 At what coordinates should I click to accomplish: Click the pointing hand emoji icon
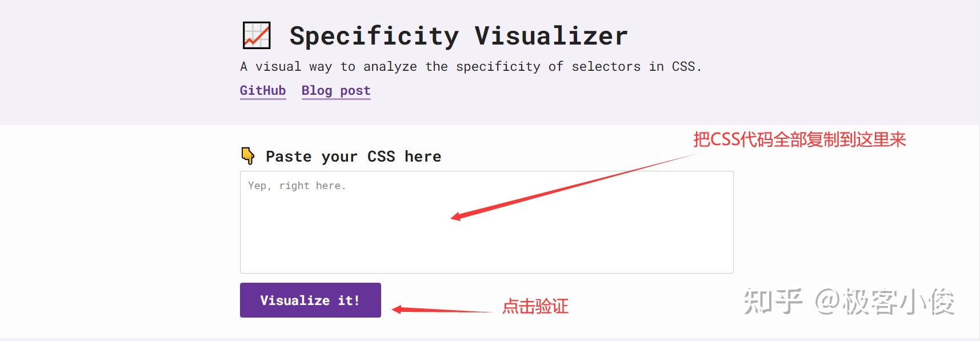tap(248, 156)
